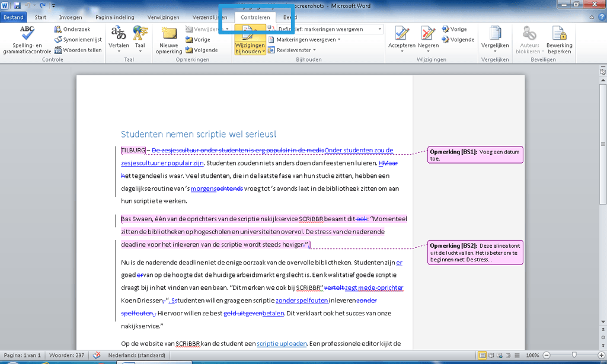
Task: Click the proofing errors icon in status bar
Action: [x=97, y=355]
